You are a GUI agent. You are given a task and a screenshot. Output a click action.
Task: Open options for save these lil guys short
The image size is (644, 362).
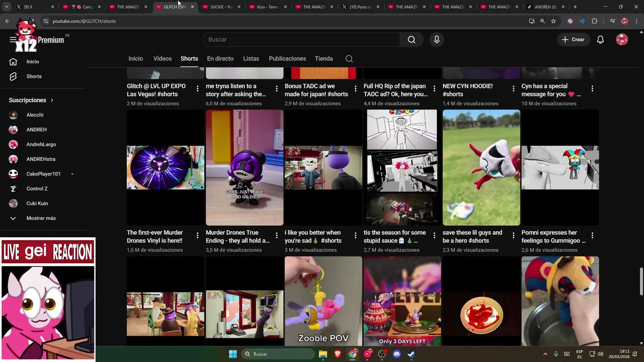tap(513, 235)
